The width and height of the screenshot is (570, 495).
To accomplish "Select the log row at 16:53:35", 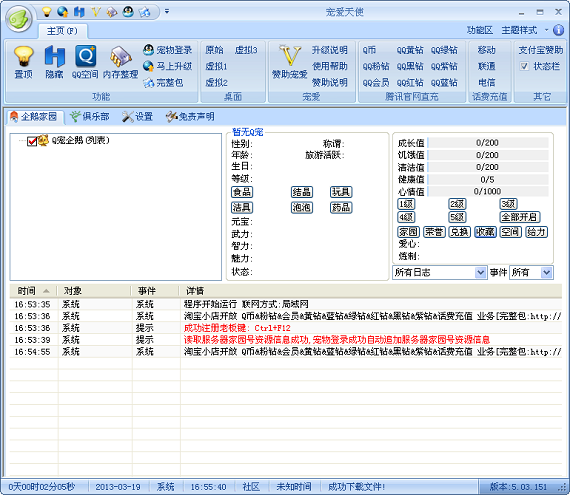I will click(x=286, y=304).
